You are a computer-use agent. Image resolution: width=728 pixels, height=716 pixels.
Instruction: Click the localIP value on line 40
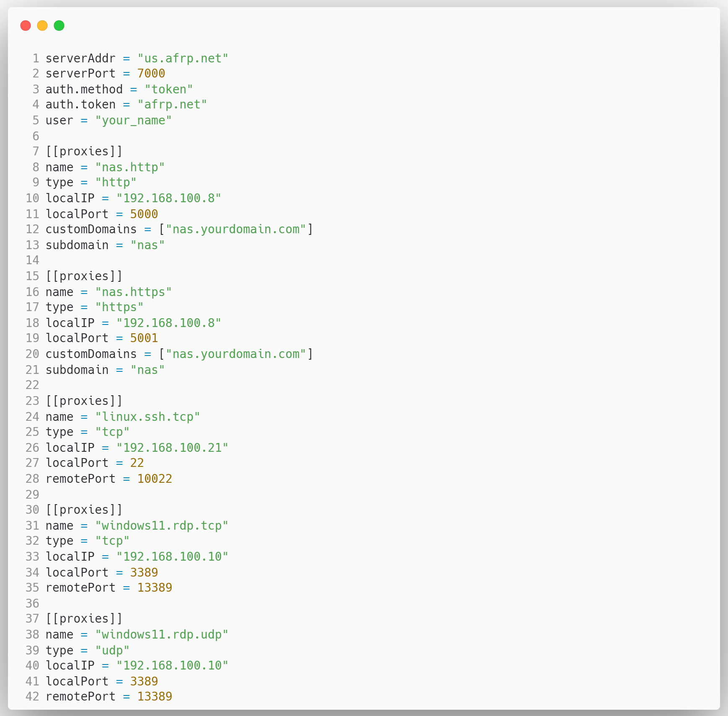(x=172, y=665)
